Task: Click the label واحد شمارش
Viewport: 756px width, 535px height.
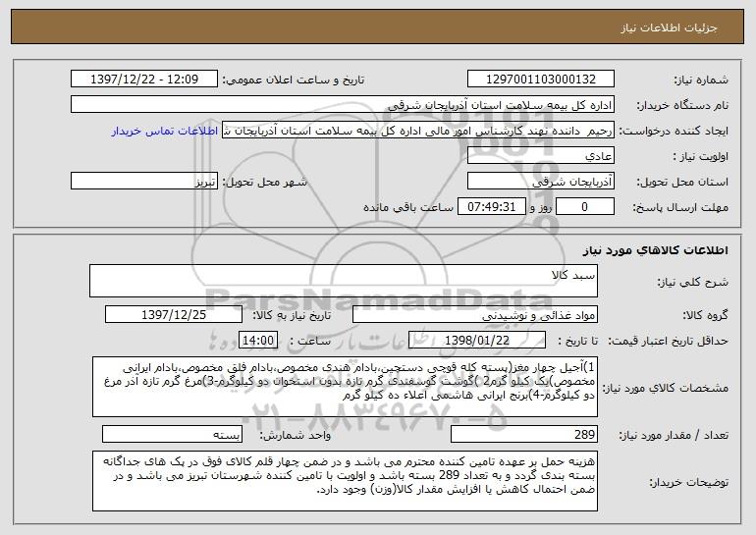Action: (296, 435)
